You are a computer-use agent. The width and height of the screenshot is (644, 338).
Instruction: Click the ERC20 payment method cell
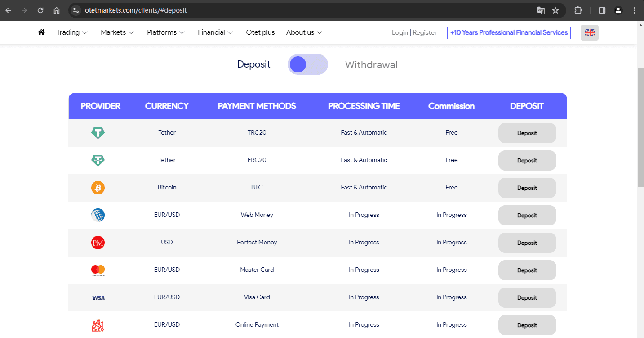tap(257, 160)
